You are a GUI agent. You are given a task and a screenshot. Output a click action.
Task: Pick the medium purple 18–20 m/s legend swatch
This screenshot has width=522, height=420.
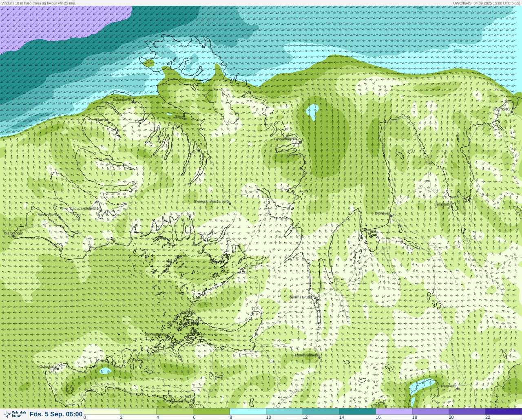pos(430,411)
